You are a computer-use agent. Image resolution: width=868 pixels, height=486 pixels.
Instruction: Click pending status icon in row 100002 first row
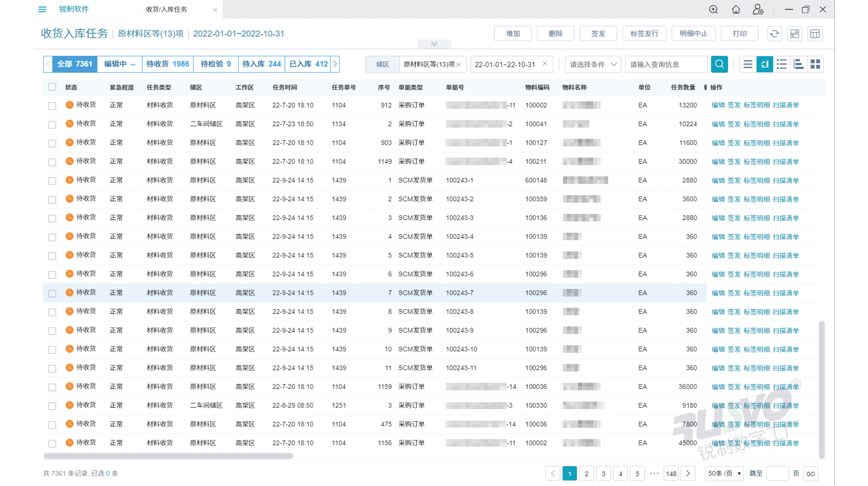point(69,105)
